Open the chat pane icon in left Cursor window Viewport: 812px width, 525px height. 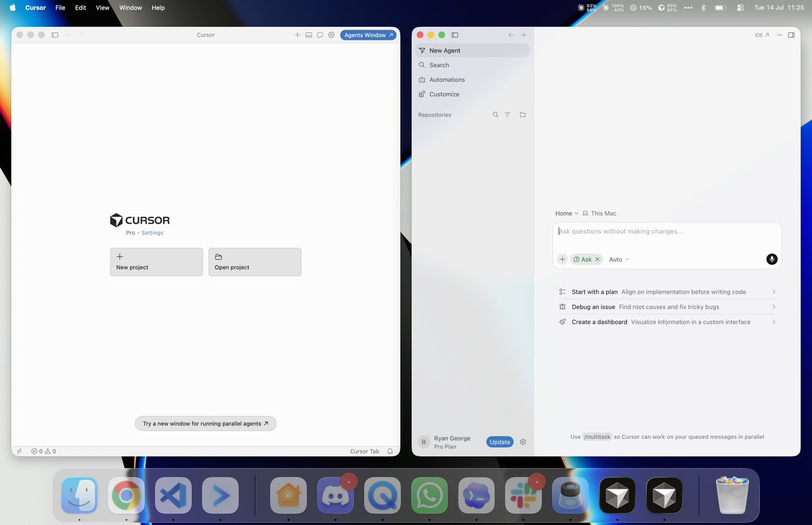point(320,35)
